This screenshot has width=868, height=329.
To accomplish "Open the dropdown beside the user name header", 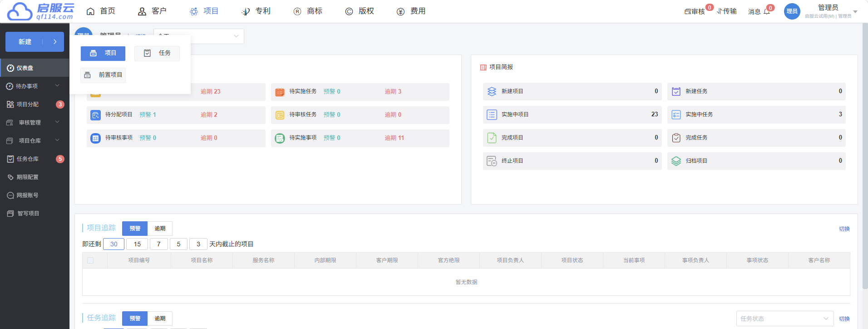I will (x=199, y=36).
